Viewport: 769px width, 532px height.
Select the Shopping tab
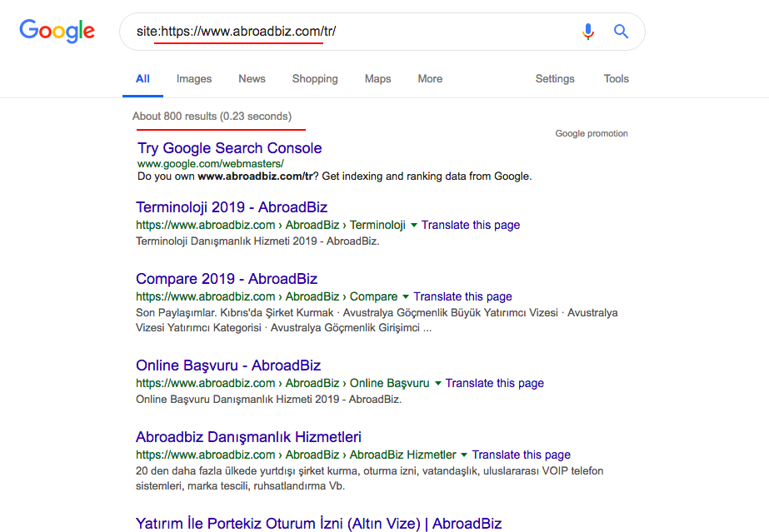[315, 79]
